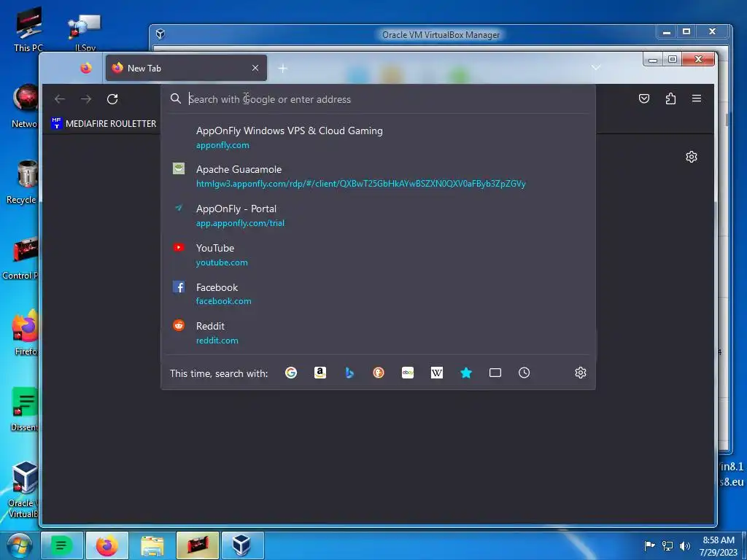
Task: Switch to the New Tab tab
Action: point(186,68)
